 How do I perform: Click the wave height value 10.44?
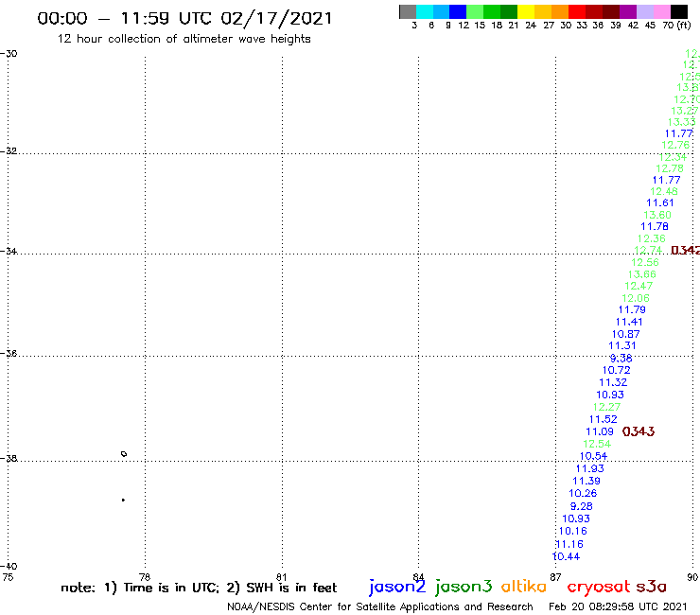(566, 556)
